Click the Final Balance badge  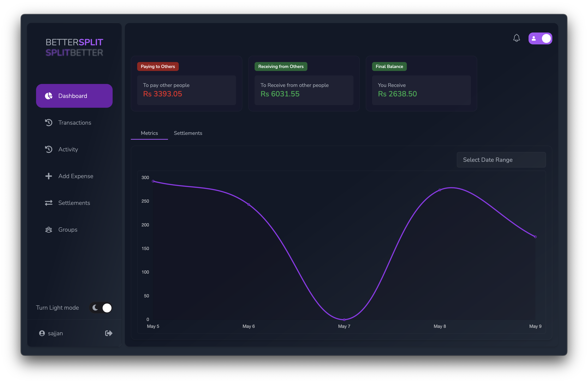(x=389, y=66)
